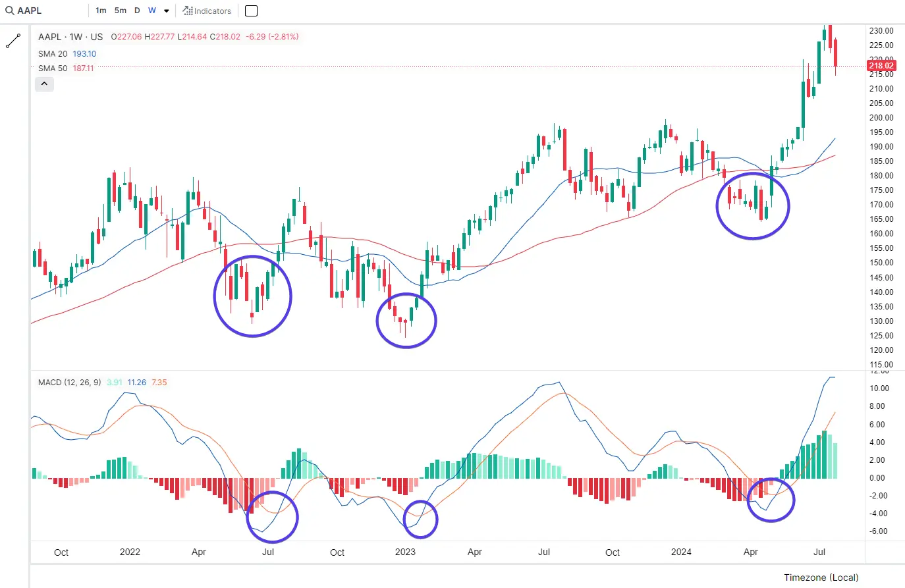Screen dimensions: 905x588
Task: Click the 2023 label on time axis
Action: tap(405, 552)
